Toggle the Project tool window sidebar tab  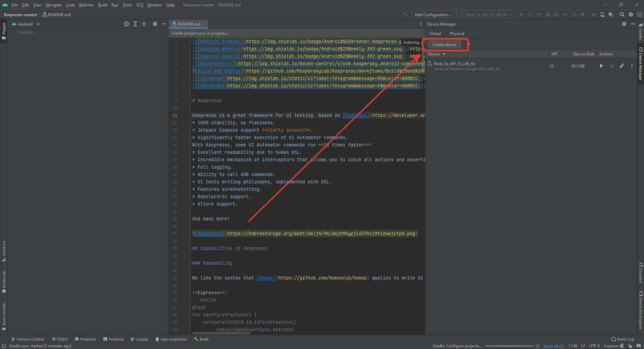4,31
